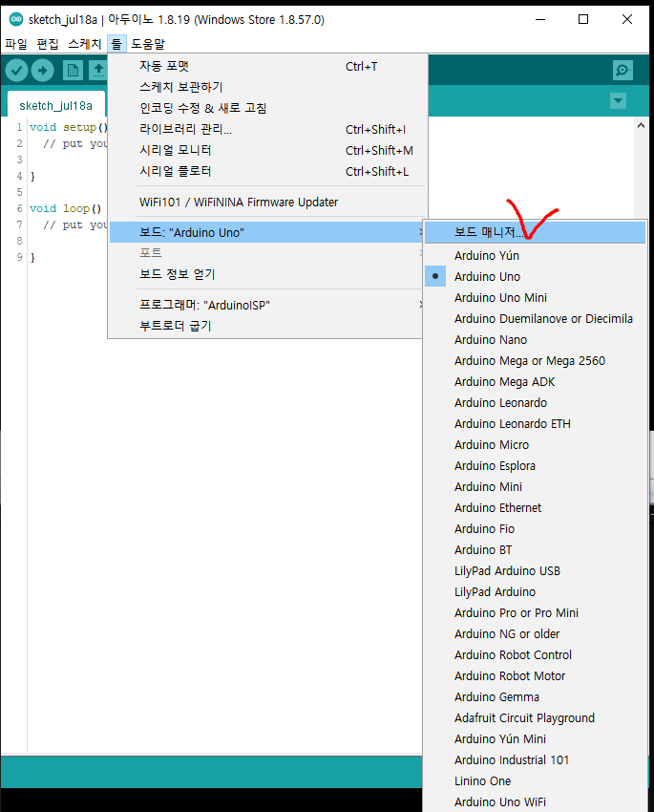The width and height of the screenshot is (654, 812).
Task: Open WiFi101 / WiFiNINA Firmware Updater
Action: point(267,202)
